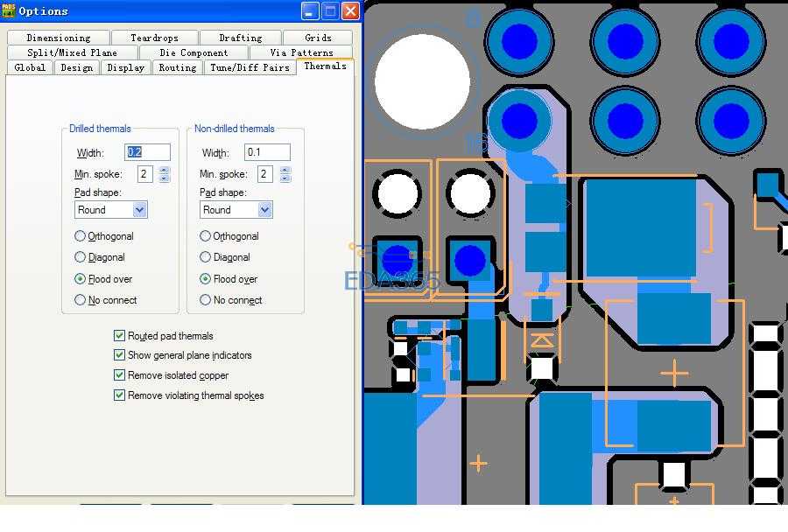Close the Options dialog
Screen dimensions: 788x532
[x=350, y=11]
